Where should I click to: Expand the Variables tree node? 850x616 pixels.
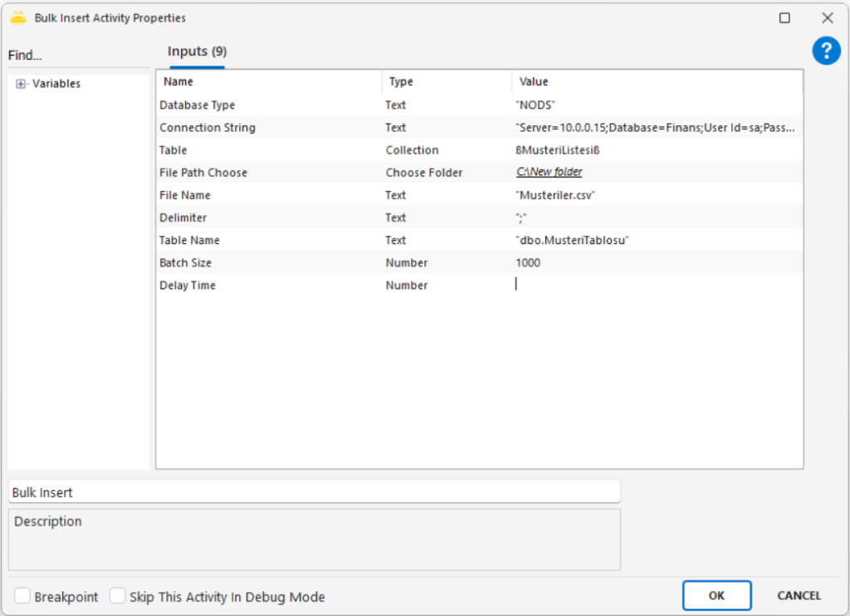(21, 84)
